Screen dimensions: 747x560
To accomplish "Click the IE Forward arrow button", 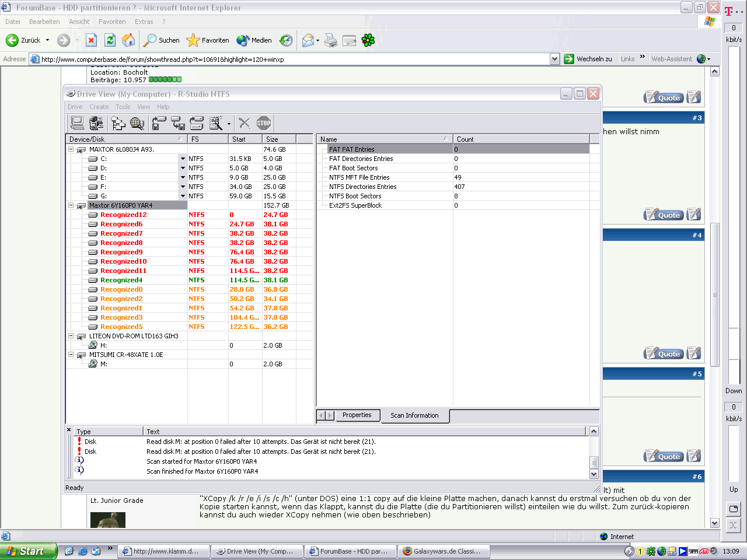I will 64,40.
